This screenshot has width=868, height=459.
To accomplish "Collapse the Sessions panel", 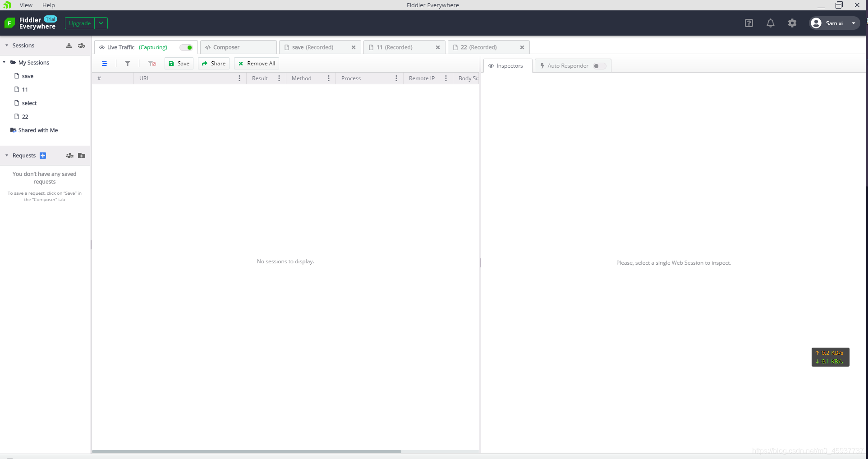I will point(7,46).
